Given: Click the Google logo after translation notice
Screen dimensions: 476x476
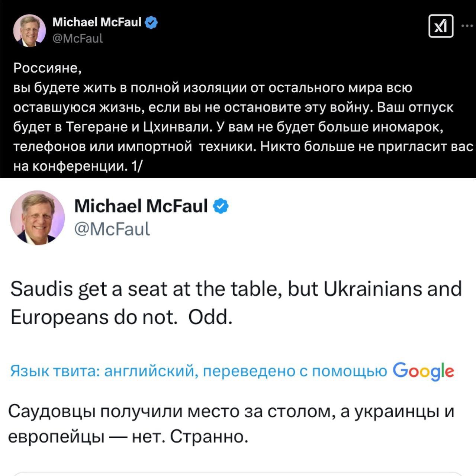Looking at the screenshot, I should click(x=423, y=371).
